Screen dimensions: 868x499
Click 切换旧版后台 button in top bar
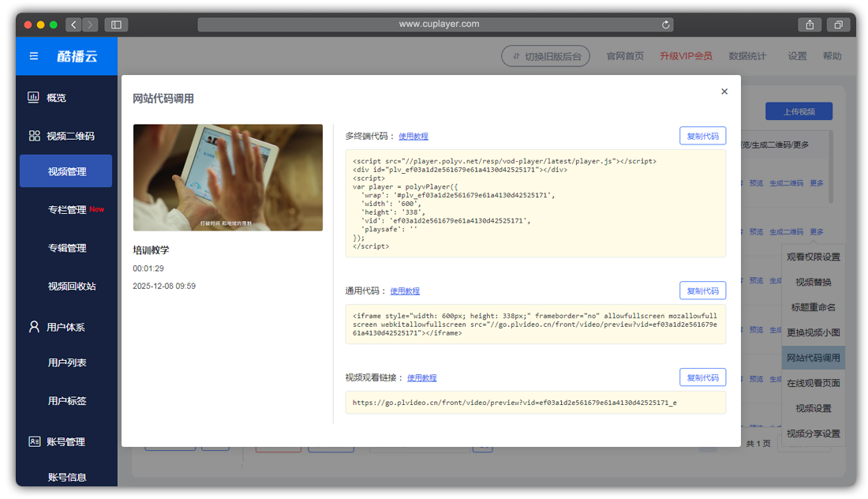tap(545, 56)
